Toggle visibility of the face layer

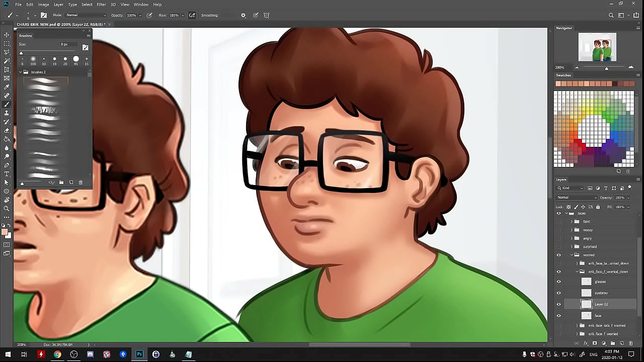click(x=558, y=316)
